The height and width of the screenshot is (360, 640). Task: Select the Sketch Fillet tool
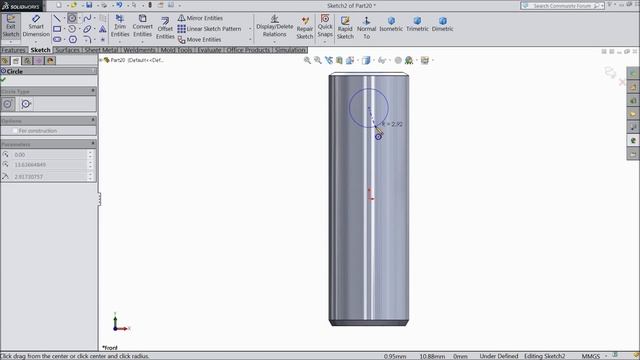click(87, 40)
